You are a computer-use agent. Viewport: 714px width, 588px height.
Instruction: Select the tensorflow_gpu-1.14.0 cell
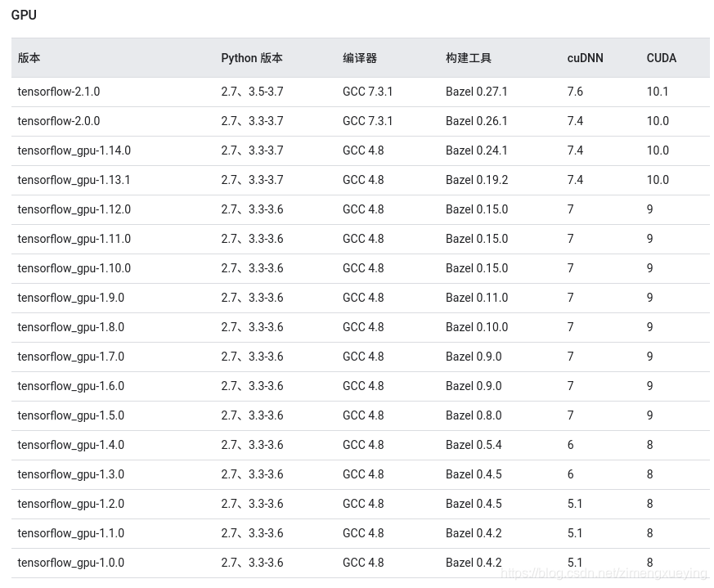[74, 150]
